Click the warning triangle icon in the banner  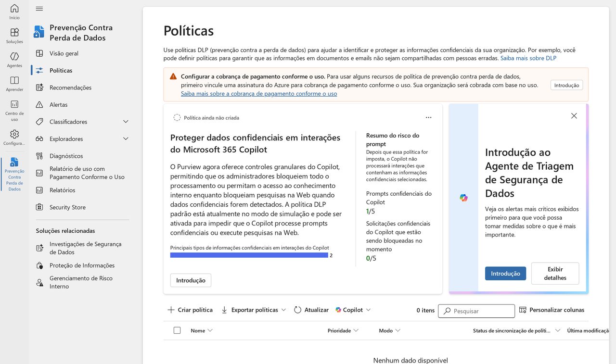pyautogui.click(x=173, y=76)
